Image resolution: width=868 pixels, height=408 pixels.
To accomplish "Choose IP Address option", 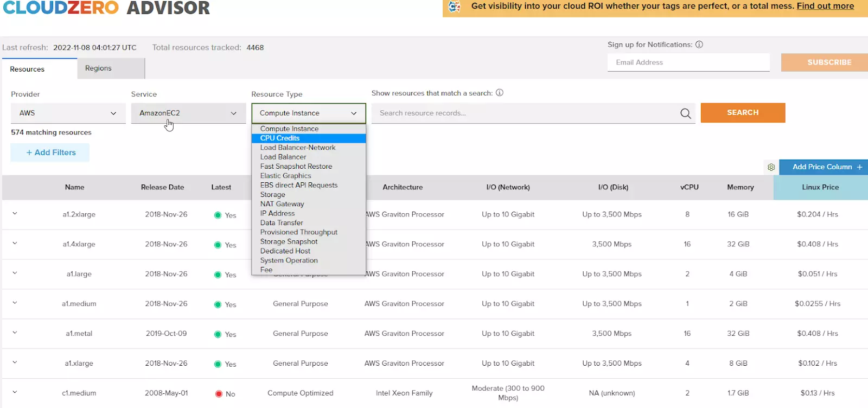I will (x=309, y=213).
